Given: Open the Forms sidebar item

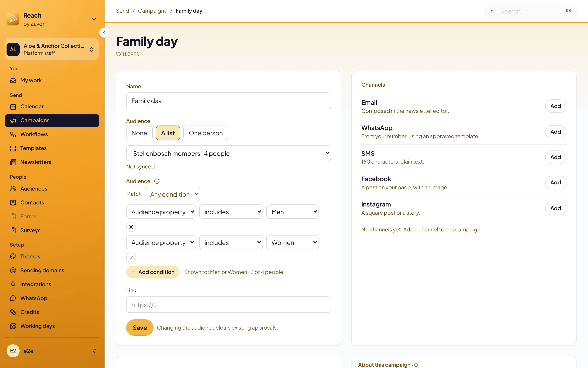Looking at the screenshot, I should tap(52, 216).
